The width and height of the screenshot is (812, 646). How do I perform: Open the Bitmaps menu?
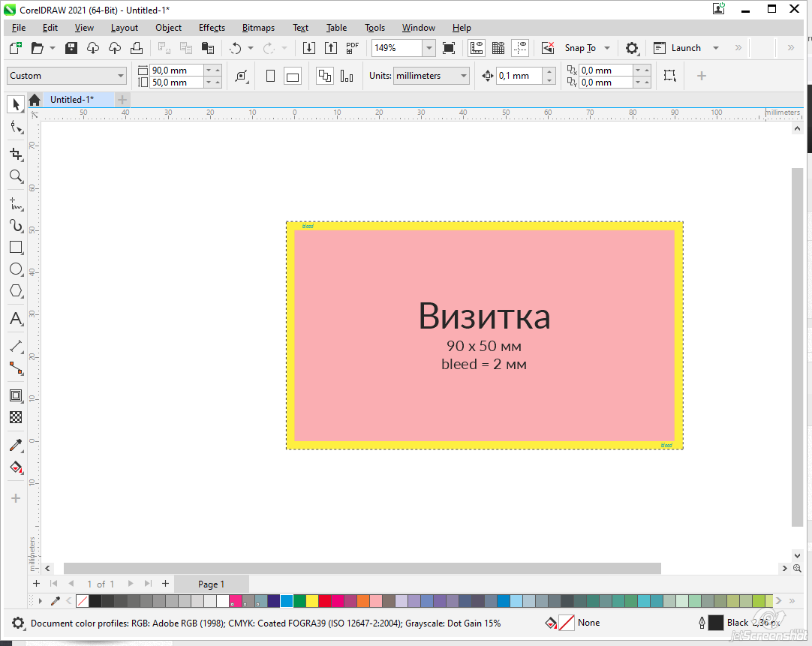point(258,28)
